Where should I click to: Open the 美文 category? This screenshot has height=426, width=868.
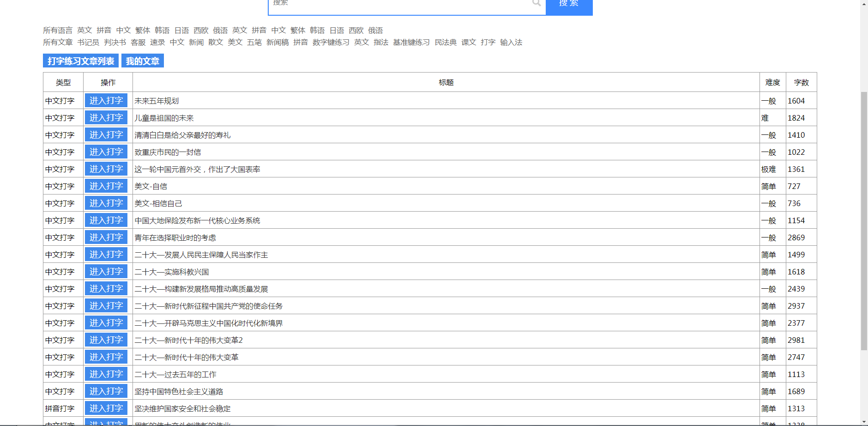(x=235, y=43)
